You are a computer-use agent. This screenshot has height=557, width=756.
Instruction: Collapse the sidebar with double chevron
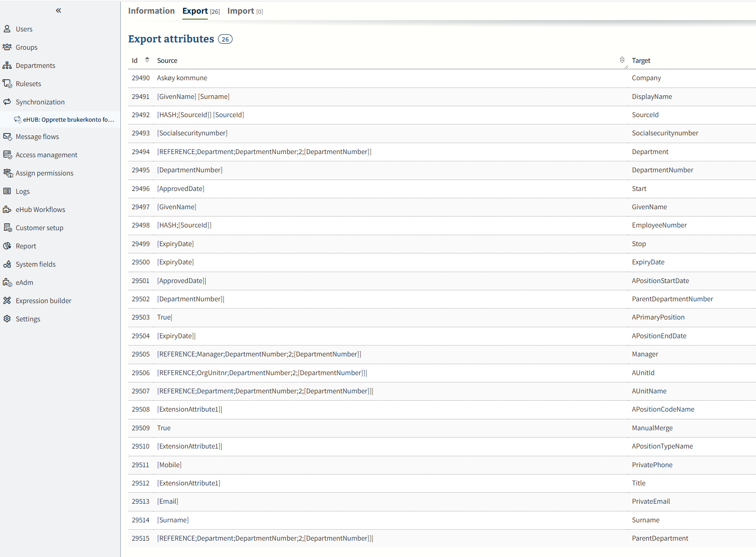click(x=58, y=10)
